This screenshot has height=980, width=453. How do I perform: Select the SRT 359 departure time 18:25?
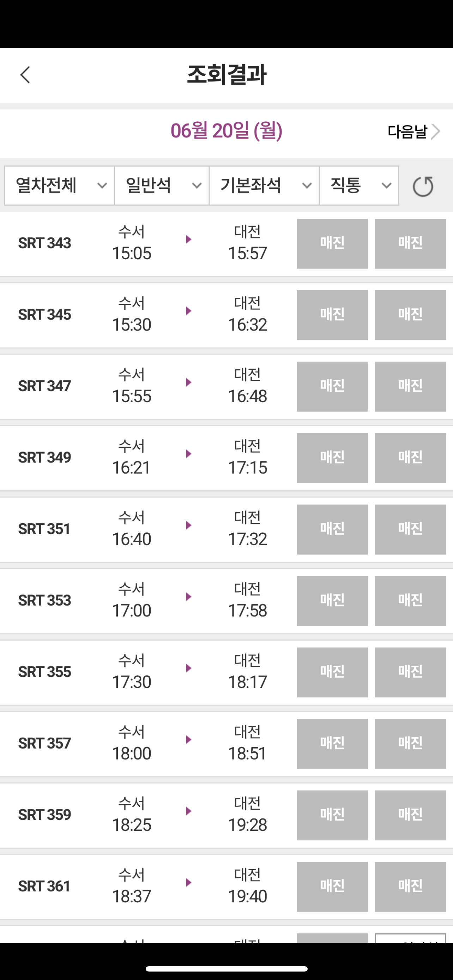pos(132,825)
